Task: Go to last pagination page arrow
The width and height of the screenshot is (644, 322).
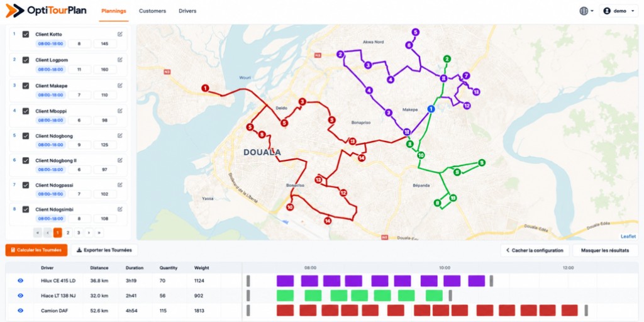Action: (99, 233)
